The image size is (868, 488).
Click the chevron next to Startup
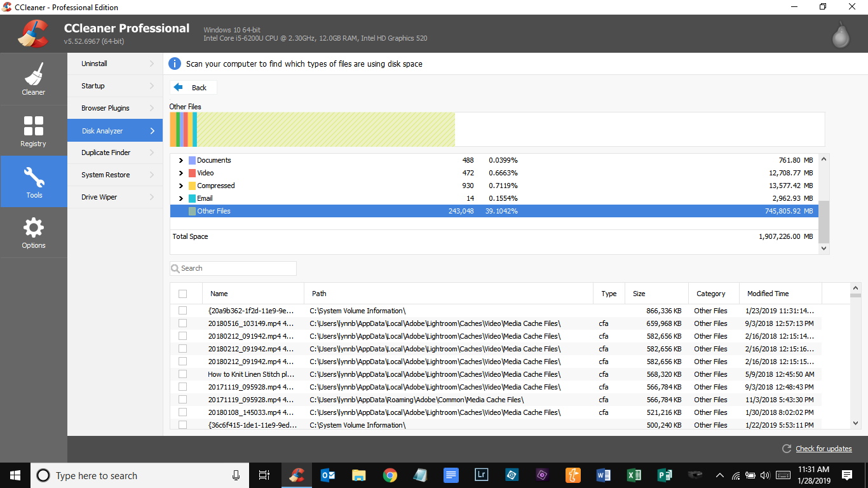click(x=152, y=86)
